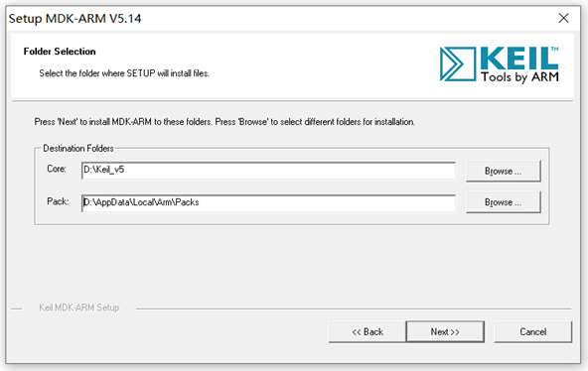Screen dimensions: 588x371
Task: Click the Core destination folder input field
Action: coord(268,171)
